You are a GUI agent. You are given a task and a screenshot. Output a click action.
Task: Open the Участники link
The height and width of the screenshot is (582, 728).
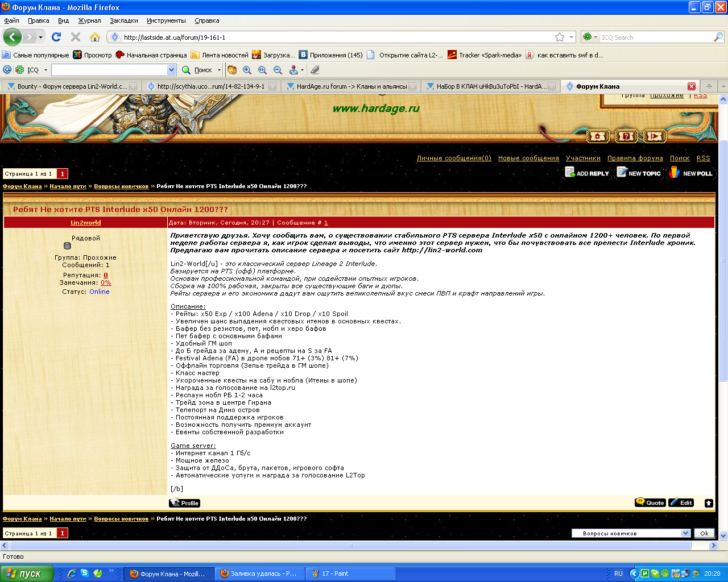pyautogui.click(x=583, y=158)
